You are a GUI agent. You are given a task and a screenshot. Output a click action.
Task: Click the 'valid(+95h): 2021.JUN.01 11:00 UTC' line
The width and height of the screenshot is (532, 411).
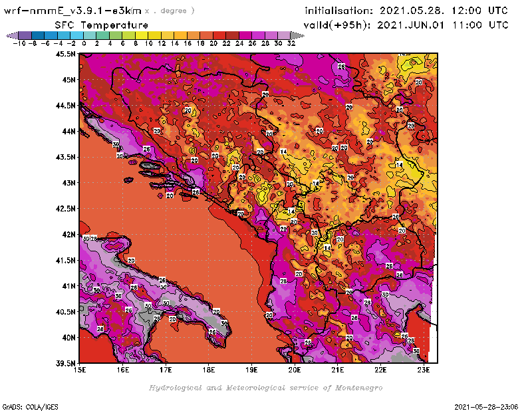[x=406, y=25]
